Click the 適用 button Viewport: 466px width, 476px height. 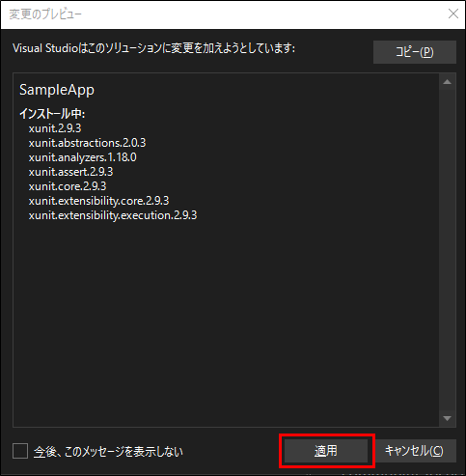tap(326, 451)
